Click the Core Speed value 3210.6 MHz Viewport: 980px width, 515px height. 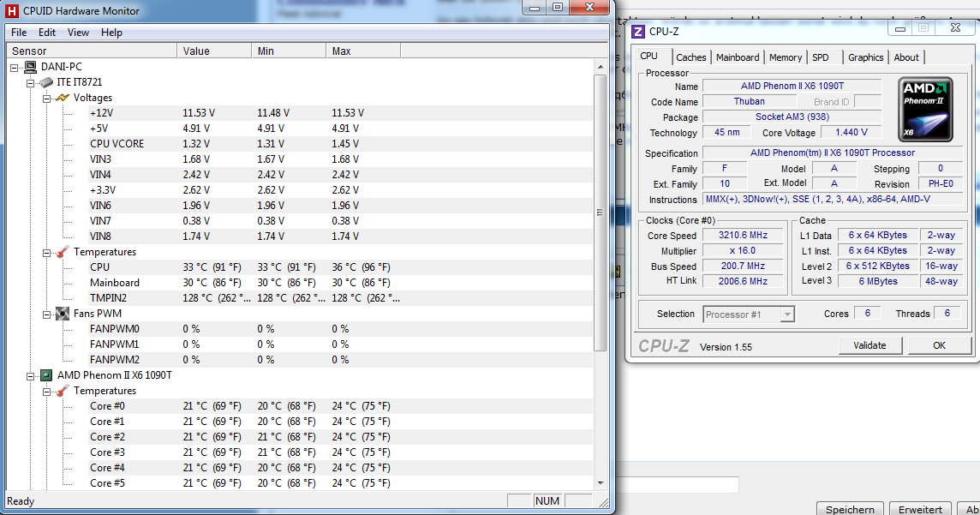[743, 235]
